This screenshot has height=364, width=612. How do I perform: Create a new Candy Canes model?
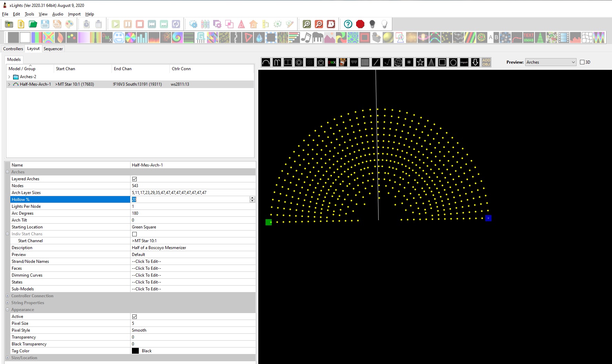(x=277, y=62)
